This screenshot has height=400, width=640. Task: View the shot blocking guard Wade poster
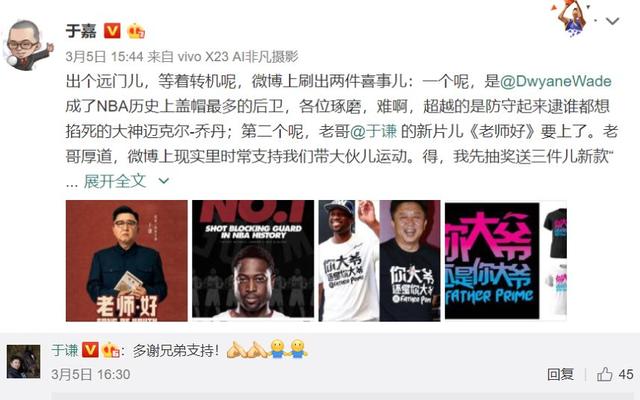[253, 260]
